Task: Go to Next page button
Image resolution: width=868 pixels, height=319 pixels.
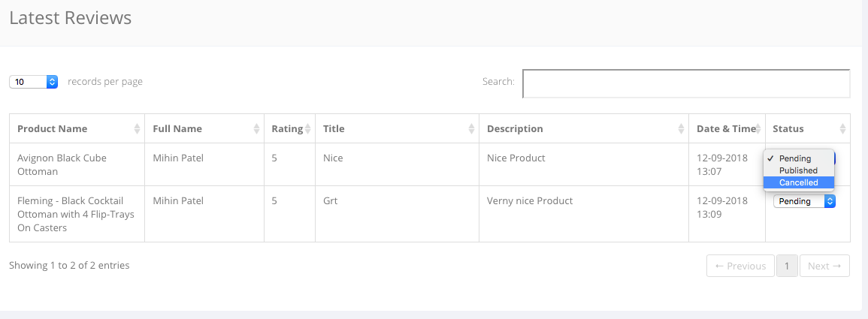Action: [x=824, y=266]
